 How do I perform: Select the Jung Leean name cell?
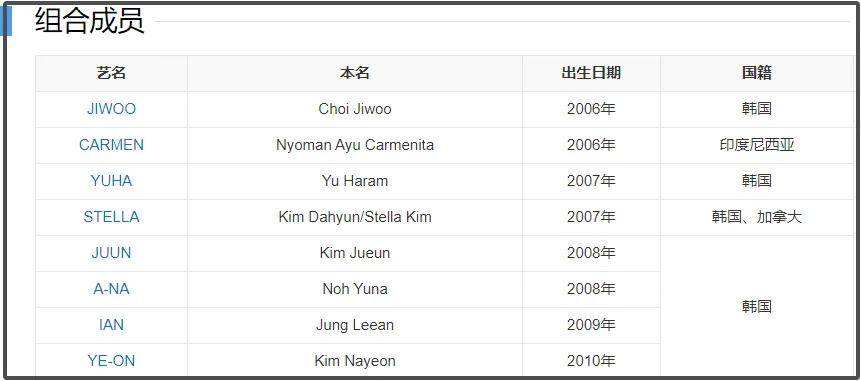point(355,325)
